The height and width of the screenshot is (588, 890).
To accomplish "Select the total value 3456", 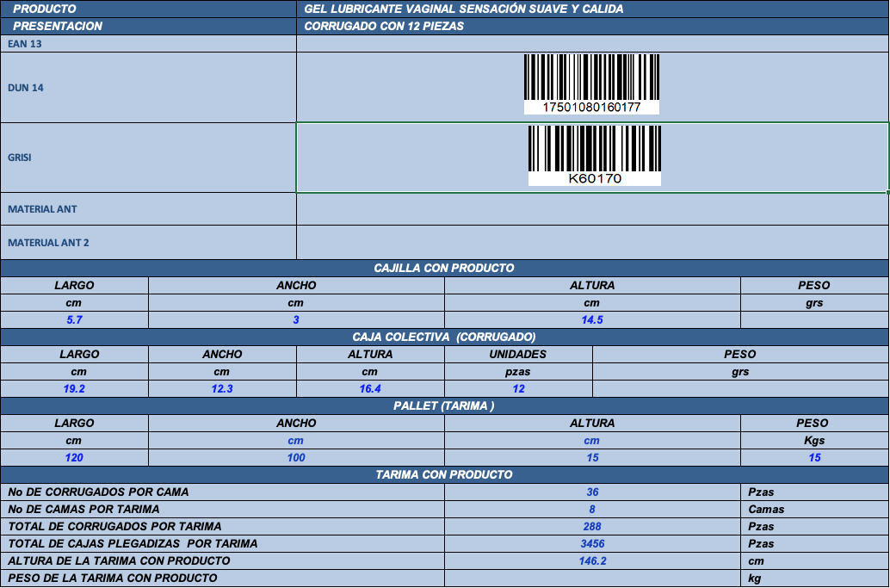I will (592, 544).
